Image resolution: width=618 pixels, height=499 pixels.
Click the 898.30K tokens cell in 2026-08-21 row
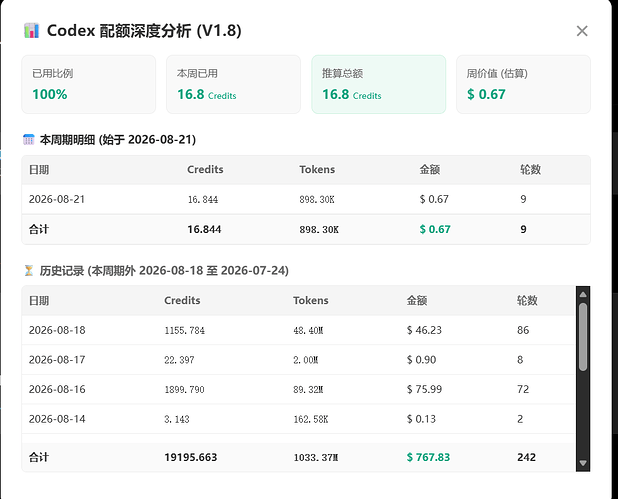pyautogui.click(x=317, y=199)
